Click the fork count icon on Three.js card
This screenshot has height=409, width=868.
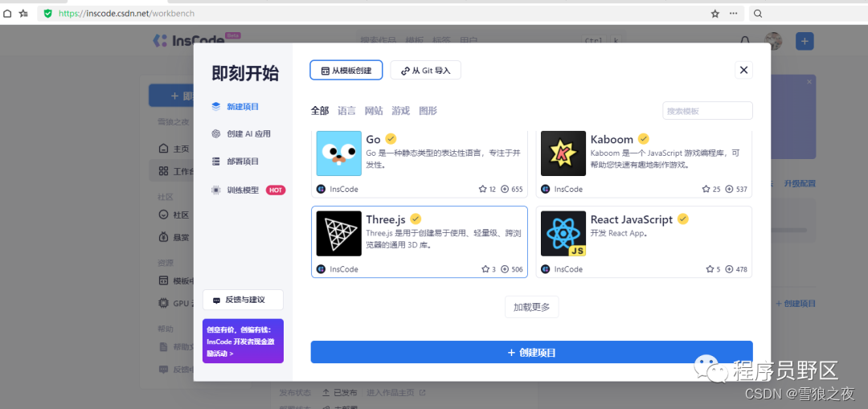click(504, 269)
